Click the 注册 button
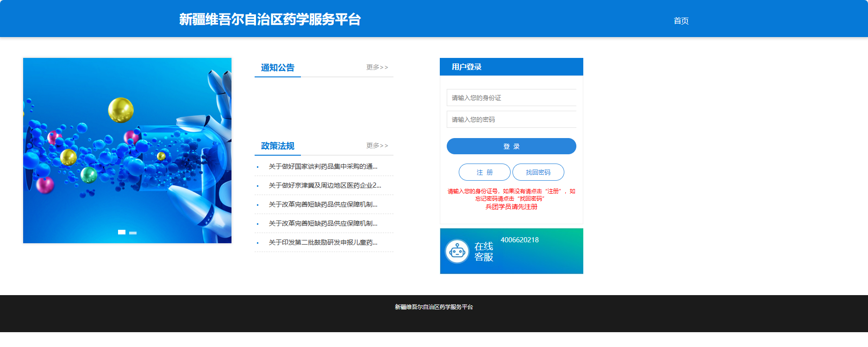This screenshot has width=868, height=347. 485,172
